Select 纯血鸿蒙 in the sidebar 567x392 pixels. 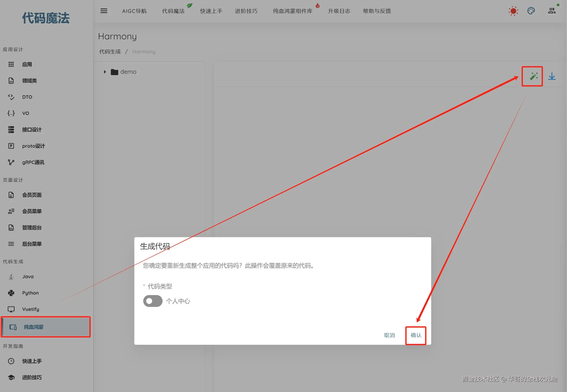point(33,327)
